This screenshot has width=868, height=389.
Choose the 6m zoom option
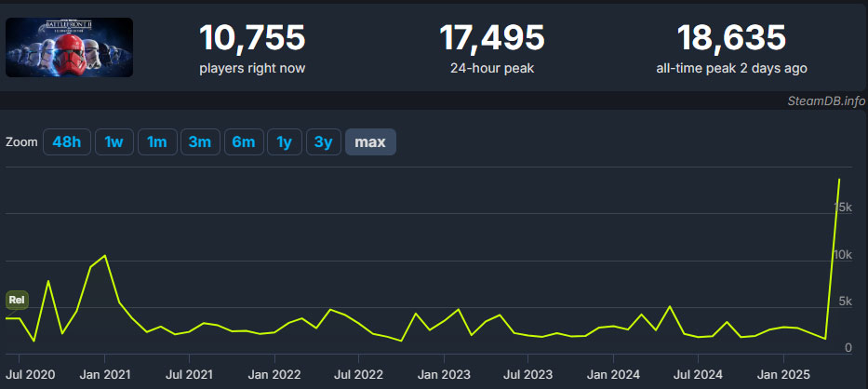(x=244, y=141)
